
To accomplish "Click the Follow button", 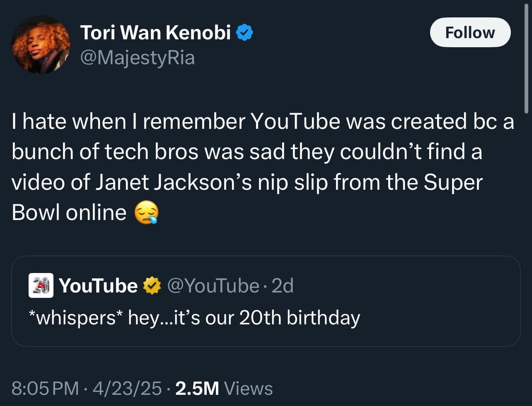I will (x=470, y=32).
